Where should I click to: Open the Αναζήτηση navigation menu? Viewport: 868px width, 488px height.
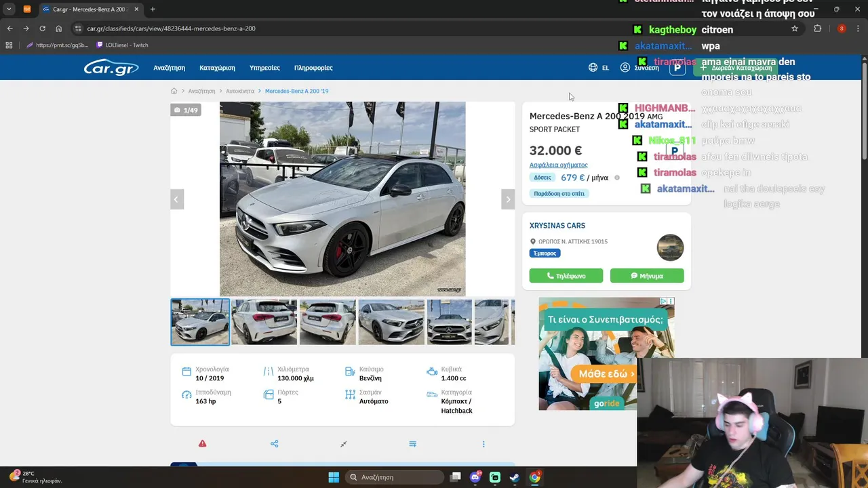pyautogui.click(x=169, y=68)
